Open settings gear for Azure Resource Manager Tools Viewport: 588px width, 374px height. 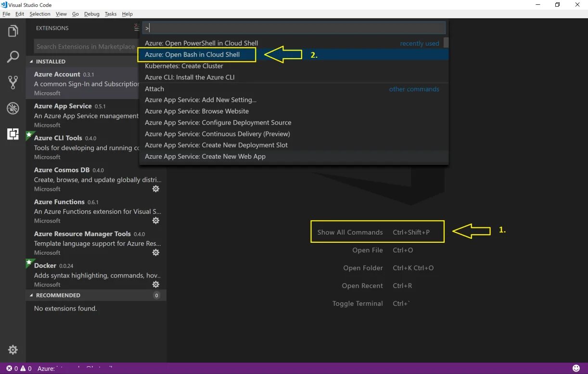[156, 252]
